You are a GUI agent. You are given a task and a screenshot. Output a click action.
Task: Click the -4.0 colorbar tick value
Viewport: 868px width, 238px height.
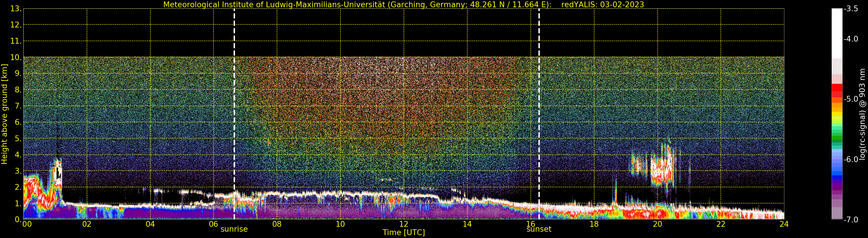(851, 39)
